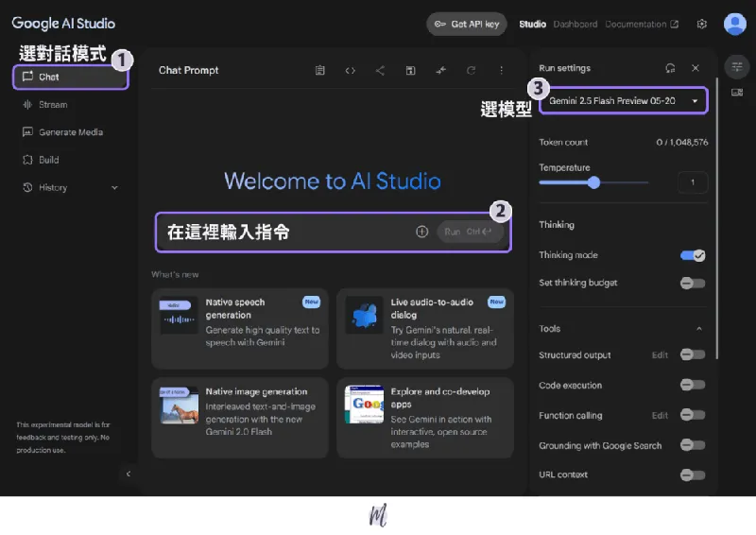The width and height of the screenshot is (756, 535).
Task: Open the Build section
Action: click(49, 160)
